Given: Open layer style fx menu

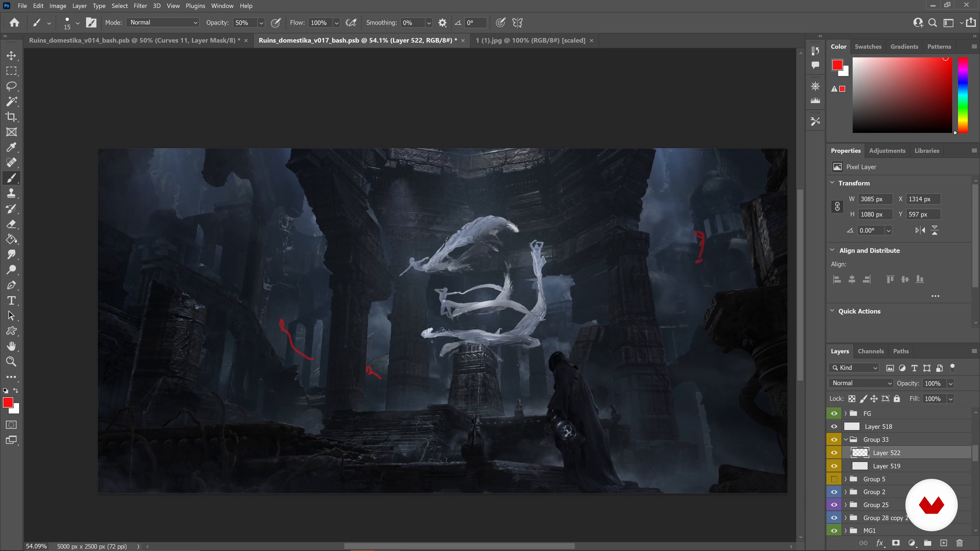Looking at the screenshot, I should tap(880, 543).
